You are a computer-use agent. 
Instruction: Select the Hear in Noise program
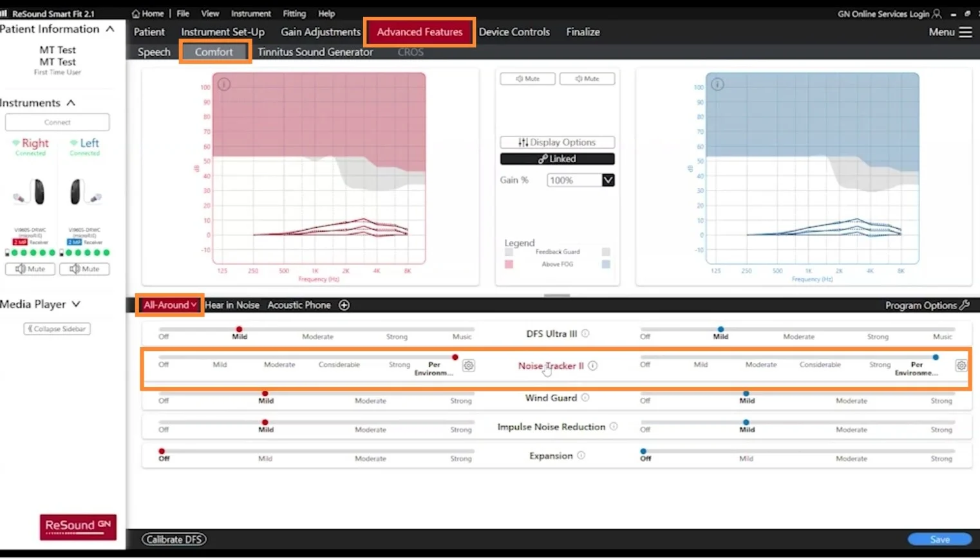tap(232, 305)
